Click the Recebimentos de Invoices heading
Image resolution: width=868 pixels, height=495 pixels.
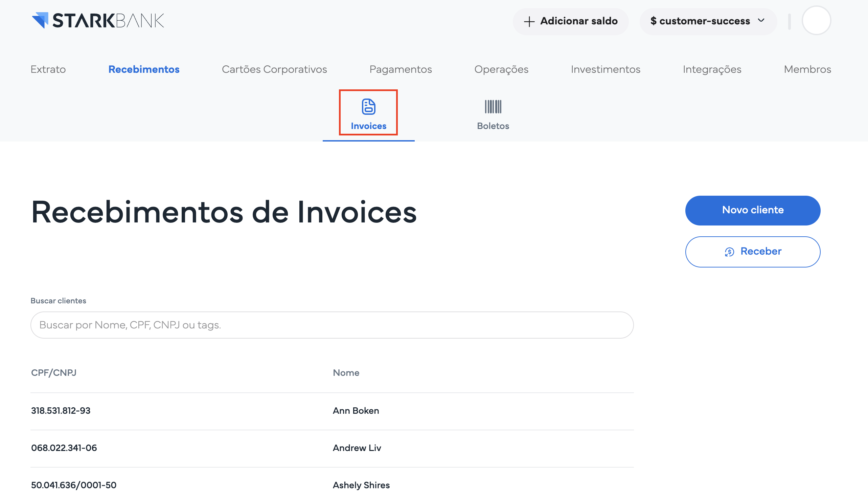click(224, 212)
